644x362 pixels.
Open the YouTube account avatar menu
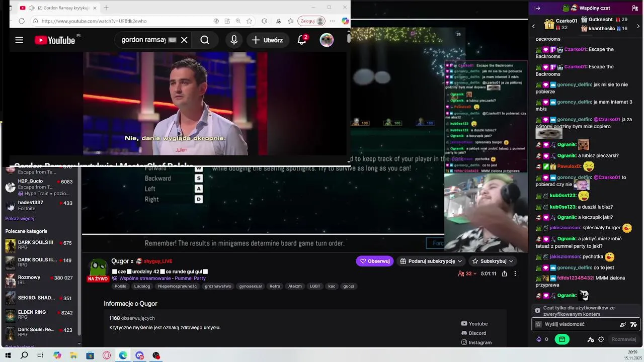(327, 40)
